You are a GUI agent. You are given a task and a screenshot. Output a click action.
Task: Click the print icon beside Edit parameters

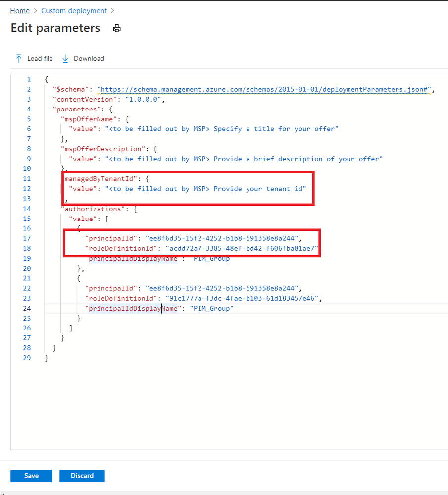tap(117, 28)
